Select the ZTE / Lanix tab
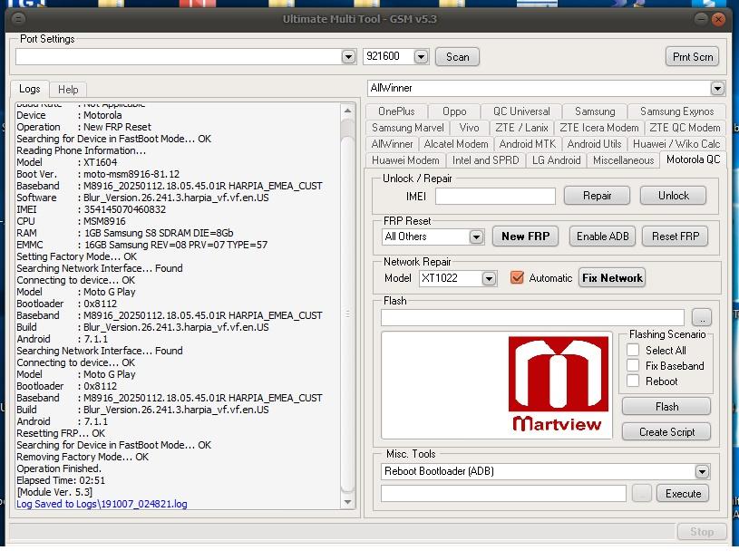Viewport: 739px width, 560px height. click(521, 128)
